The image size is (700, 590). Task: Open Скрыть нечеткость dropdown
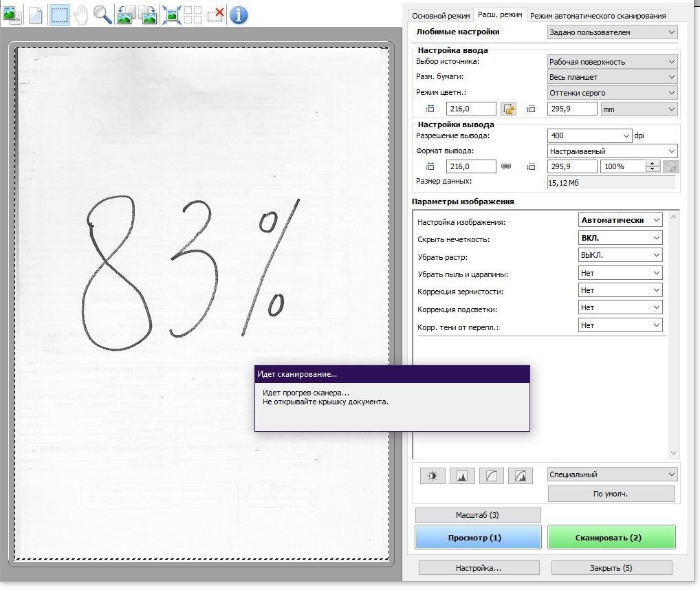click(x=620, y=238)
